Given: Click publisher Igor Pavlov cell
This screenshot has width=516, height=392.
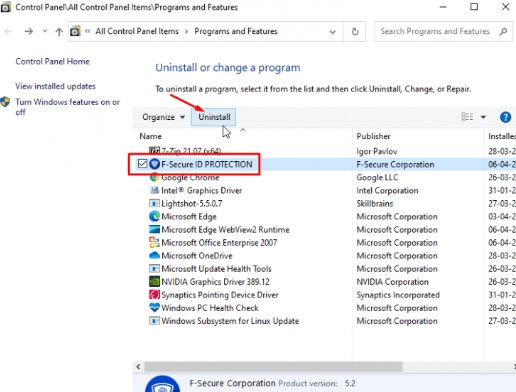Looking at the screenshot, I should coord(377,152).
